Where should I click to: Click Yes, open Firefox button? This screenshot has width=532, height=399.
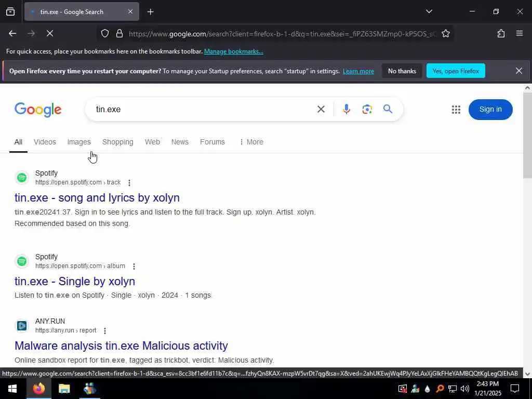tap(456, 71)
